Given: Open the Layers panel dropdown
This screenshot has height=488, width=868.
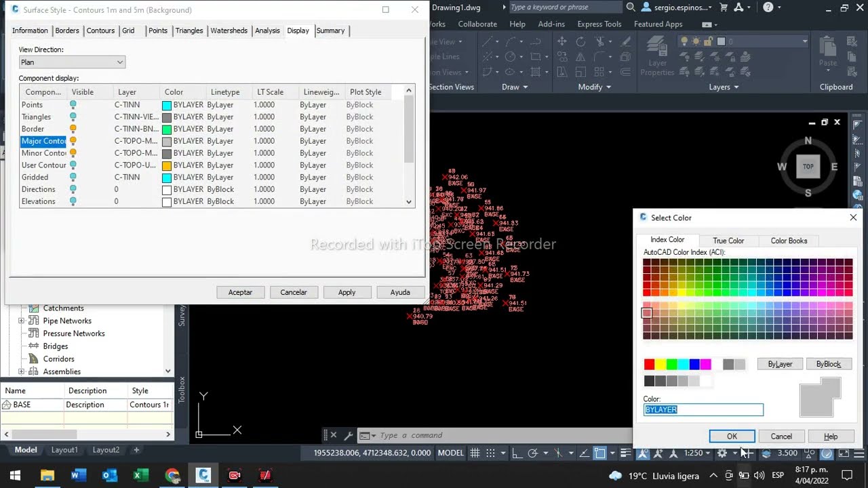Looking at the screenshot, I should point(724,87).
